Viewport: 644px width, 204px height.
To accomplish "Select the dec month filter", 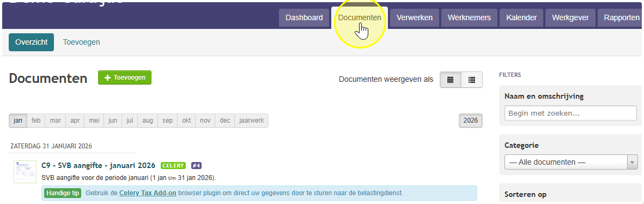I will point(224,121).
